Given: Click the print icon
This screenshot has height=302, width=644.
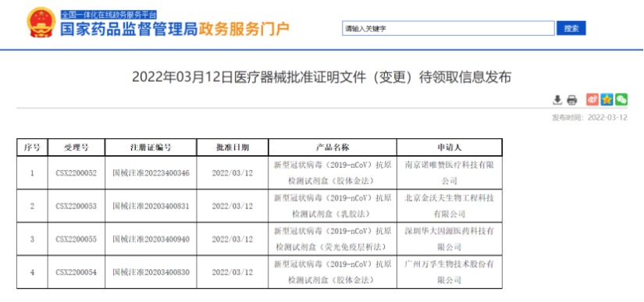Looking at the screenshot, I should pyautogui.click(x=571, y=99).
